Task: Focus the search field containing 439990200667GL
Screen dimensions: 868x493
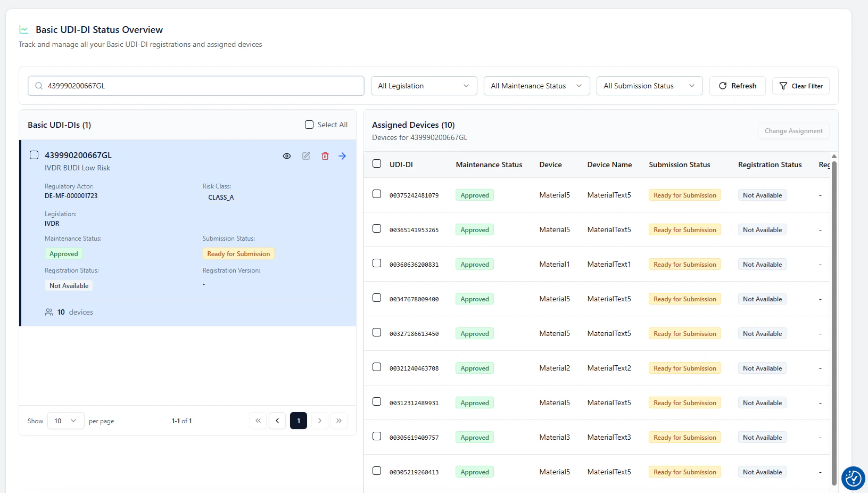Action: (x=196, y=86)
